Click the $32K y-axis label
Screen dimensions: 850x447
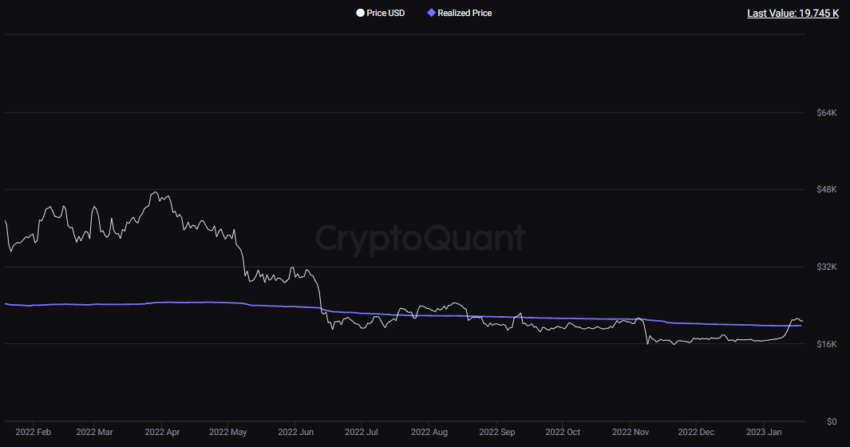click(x=826, y=267)
